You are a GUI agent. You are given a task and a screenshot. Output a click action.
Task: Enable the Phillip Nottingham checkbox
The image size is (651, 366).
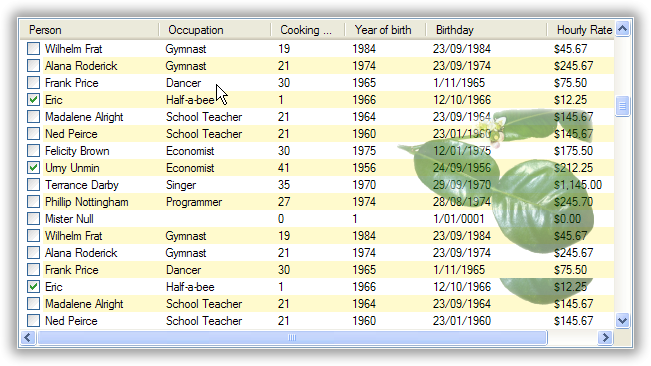tap(33, 202)
